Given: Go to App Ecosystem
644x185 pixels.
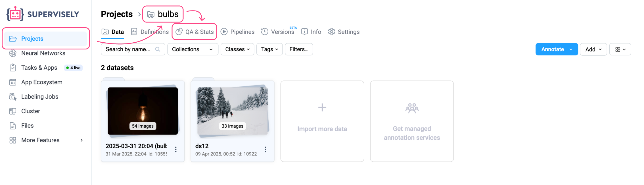Looking at the screenshot, I should [x=41, y=82].
